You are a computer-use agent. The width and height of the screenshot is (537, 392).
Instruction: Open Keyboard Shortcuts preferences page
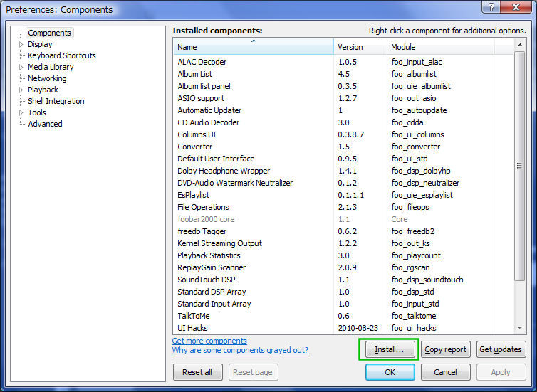tap(62, 55)
